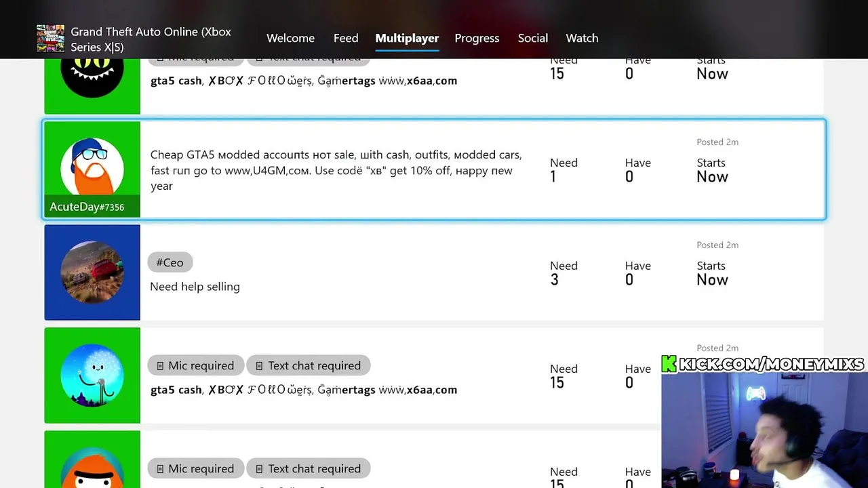Click Need 1 in AcuteDay post
Image resolution: width=868 pixels, height=488 pixels.
point(564,170)
